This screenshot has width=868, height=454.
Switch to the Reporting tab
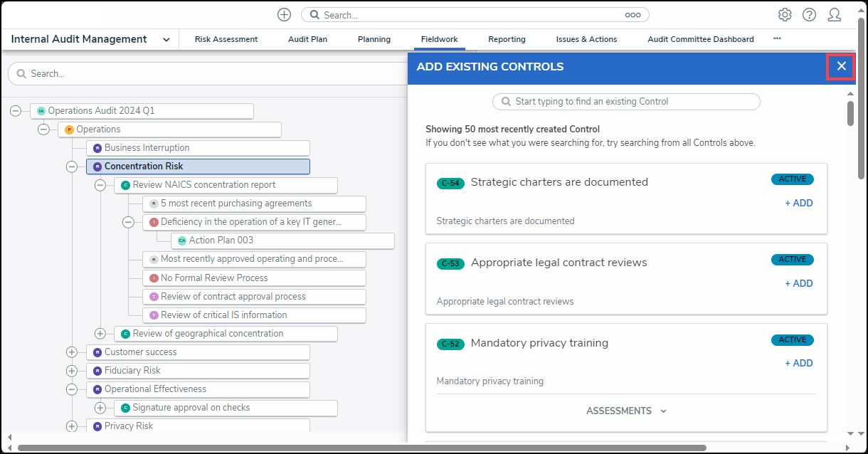[507, 39]
